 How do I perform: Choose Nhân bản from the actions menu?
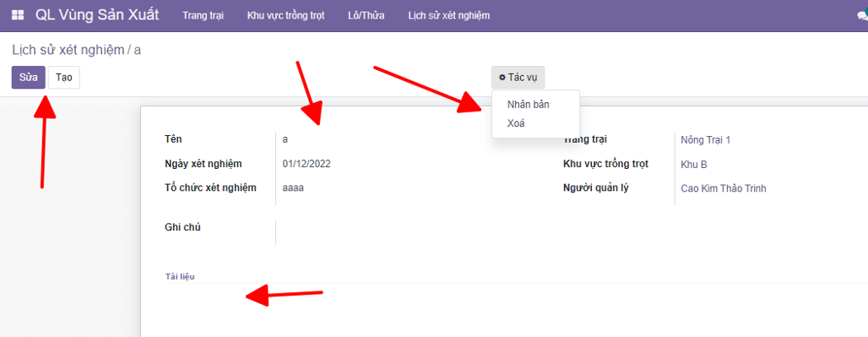tap(528, 104)
